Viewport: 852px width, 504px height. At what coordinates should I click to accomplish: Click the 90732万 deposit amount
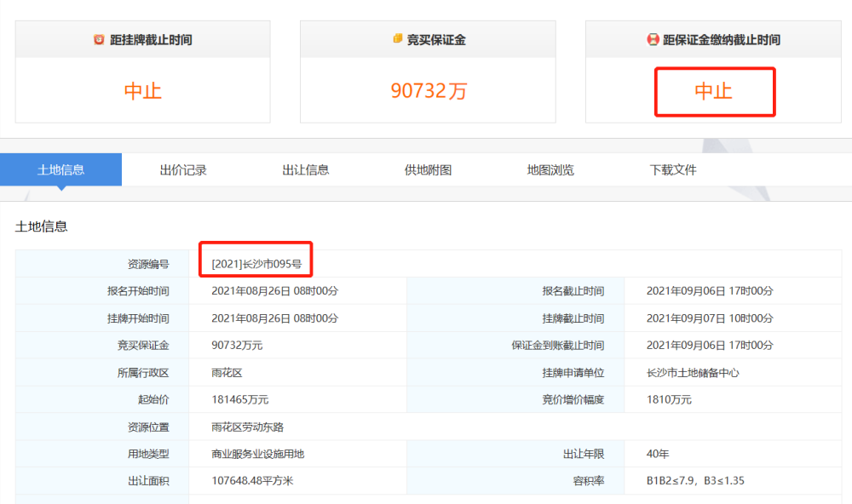[429, 91]
